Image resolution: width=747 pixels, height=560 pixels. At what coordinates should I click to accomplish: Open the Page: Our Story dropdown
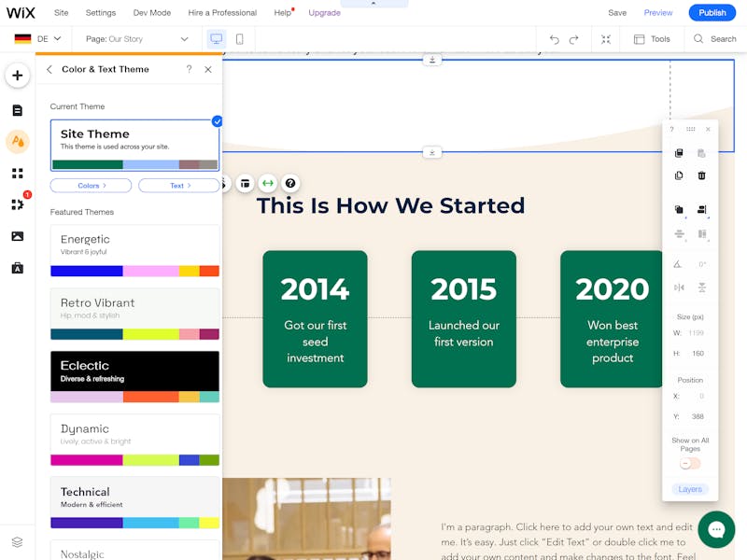(137, 39)
